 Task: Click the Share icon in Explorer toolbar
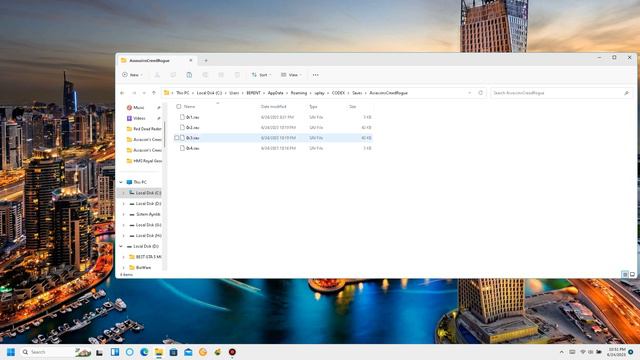221,75
